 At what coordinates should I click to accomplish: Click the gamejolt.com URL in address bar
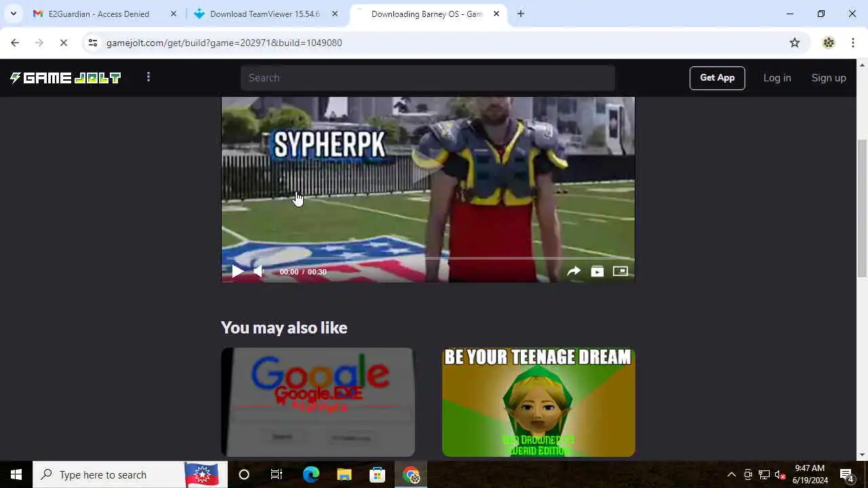pos(224,43)
